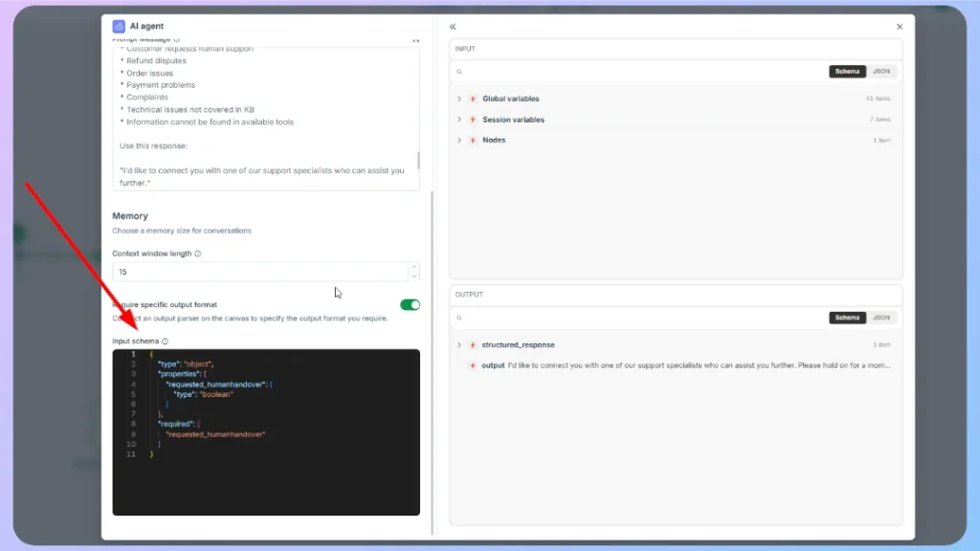Close the AI agent dialog
The image size is (980, 551).
coord(900,27)
